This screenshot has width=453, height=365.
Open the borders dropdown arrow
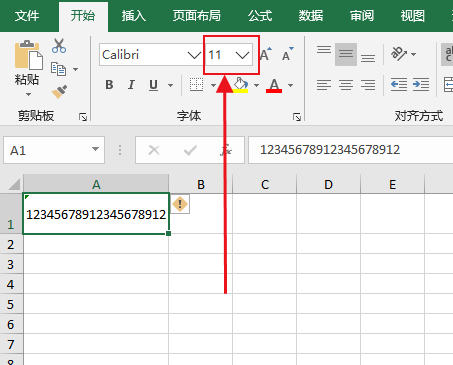tap(213, 85)
